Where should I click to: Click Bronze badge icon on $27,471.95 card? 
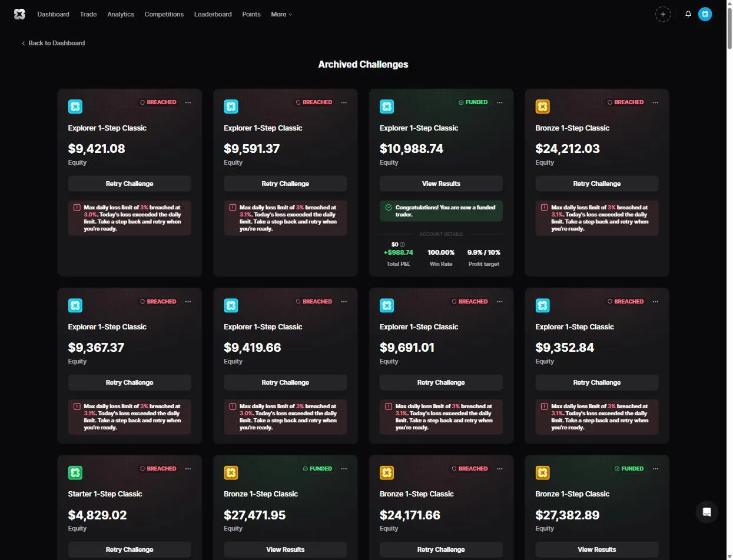pyautogui.click(x=231, y=472)
